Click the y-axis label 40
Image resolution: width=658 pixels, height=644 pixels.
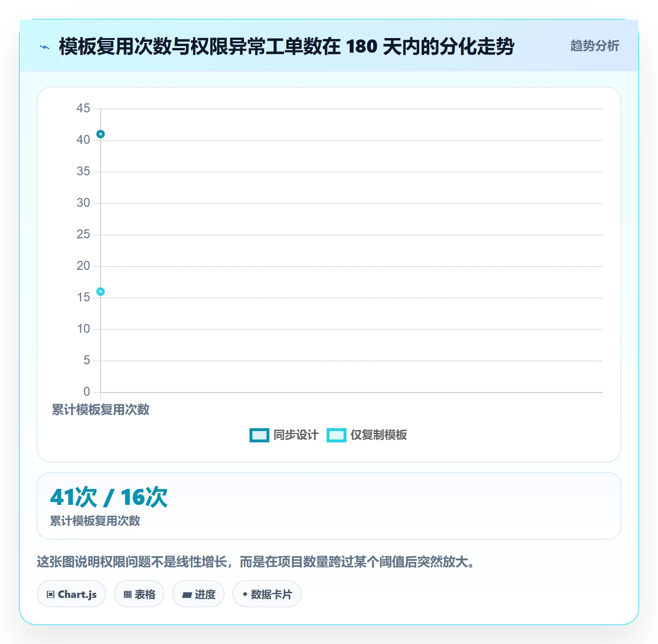tap(83, 140)
